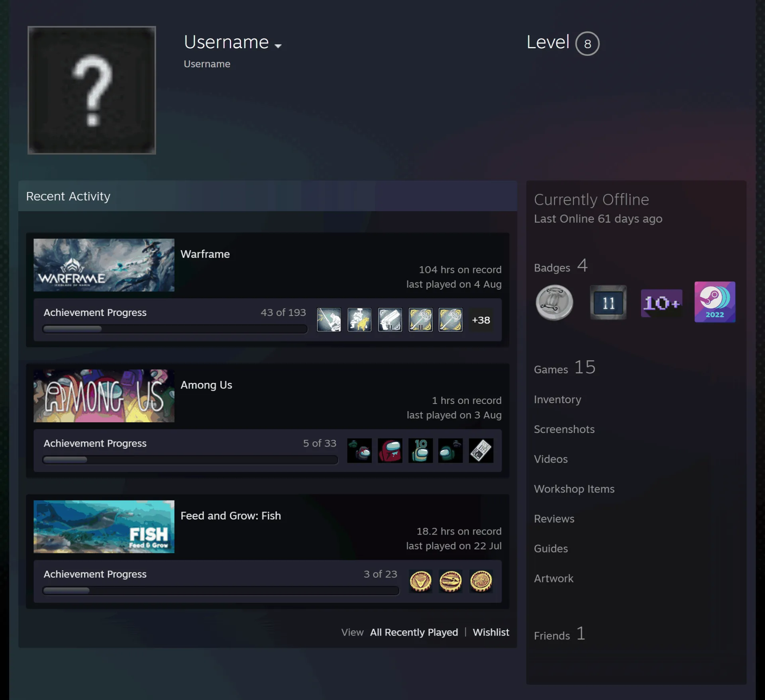Open the profile avatar question mark image
The image size is (765, 700).
point(92,90)
